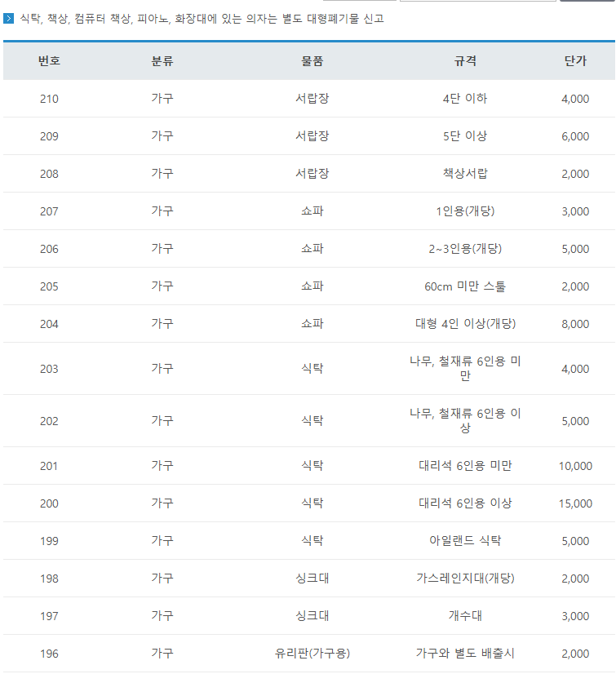Click the 6,000 price in row 209
The width and height of the screenshot is (616, 674).
(575, 136)
